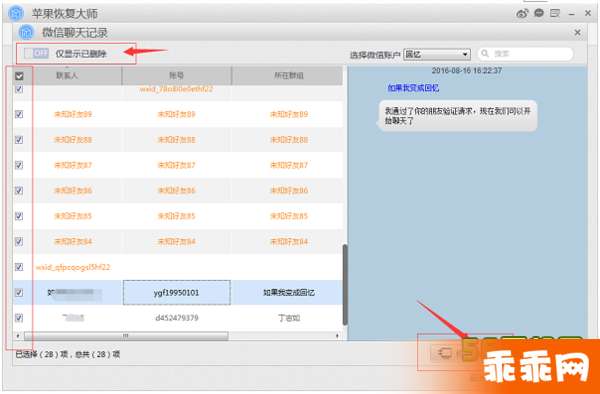600x394 pixels.
Task: Open the 选择微信账户 account dropdown
Action: [437, 54]
